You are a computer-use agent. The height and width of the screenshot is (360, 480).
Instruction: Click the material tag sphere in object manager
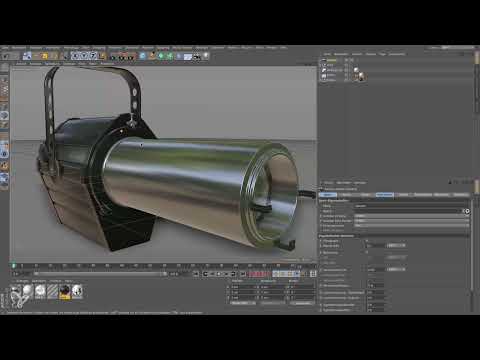pyautogui.click(x=356, y=70)
